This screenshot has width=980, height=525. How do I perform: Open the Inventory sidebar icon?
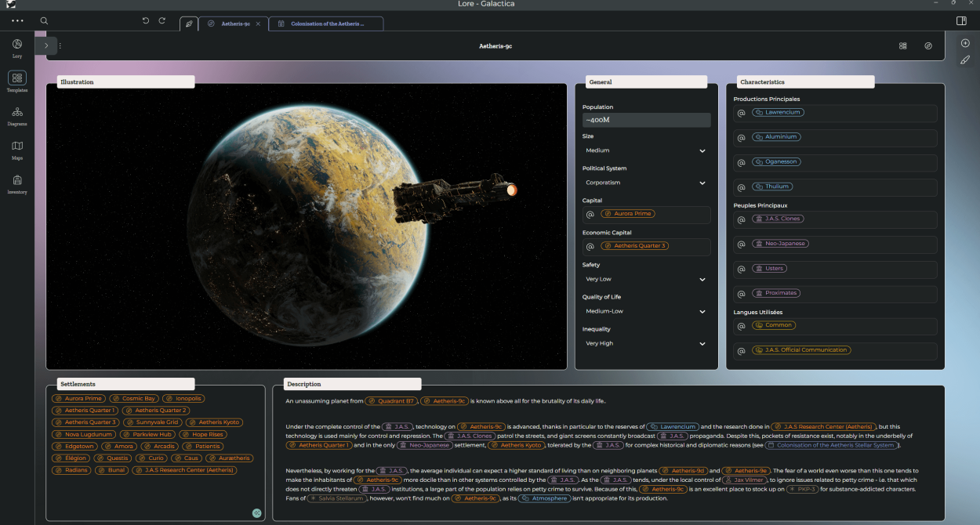point(17,183)
